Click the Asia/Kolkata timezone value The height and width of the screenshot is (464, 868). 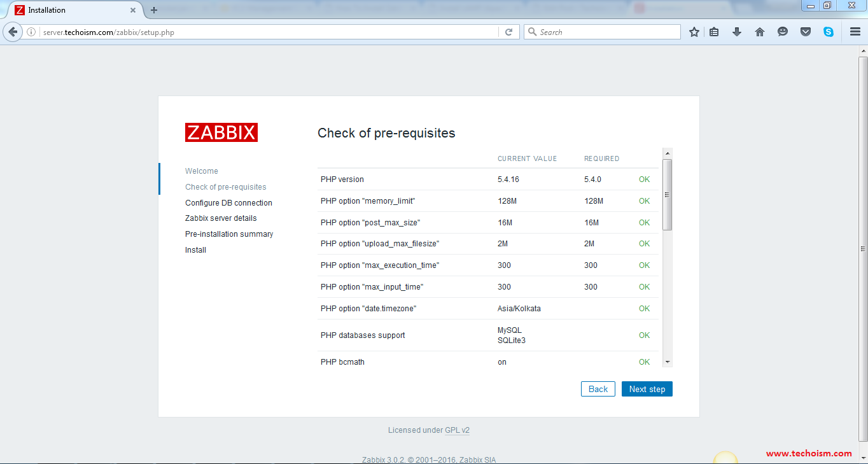click(519, 309)
